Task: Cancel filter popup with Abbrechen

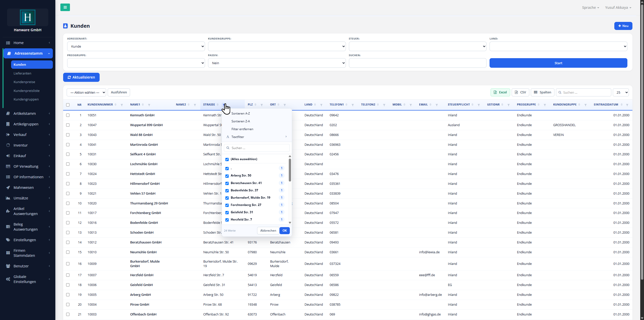Action: (268, 231)
